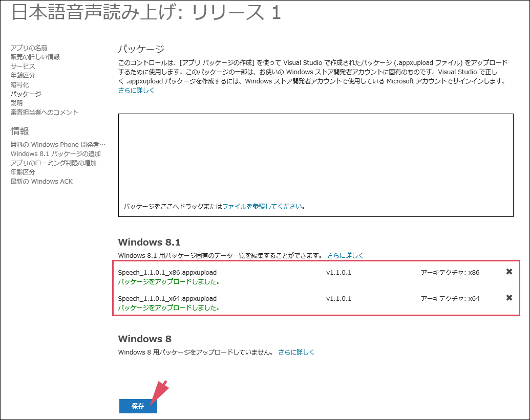Open Windows 8.1 パッケージの追加 info link
Image resolution: width=530 pixels, height=420 pixels.
pyautogui.click(x=55, y=153)
